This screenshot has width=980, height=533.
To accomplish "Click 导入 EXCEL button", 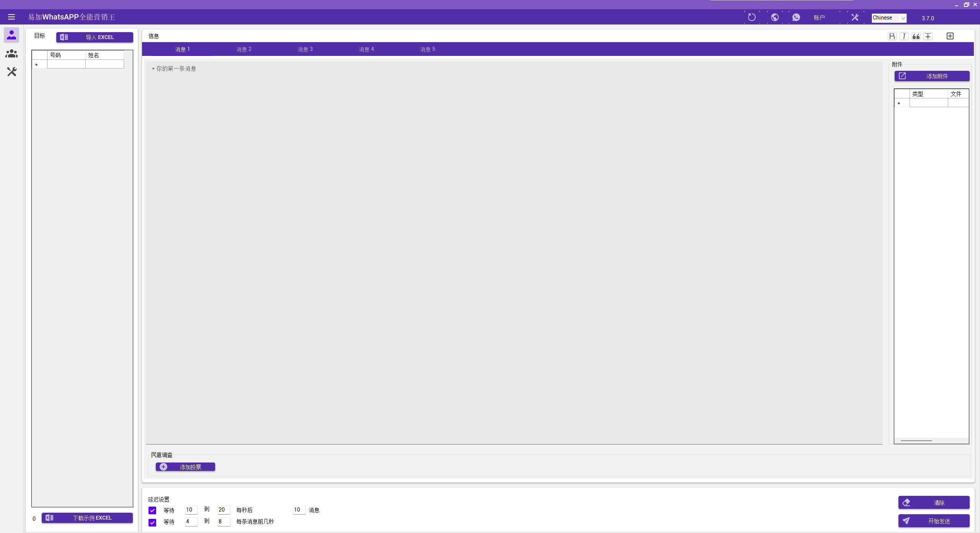I will [x=95, y=37].
